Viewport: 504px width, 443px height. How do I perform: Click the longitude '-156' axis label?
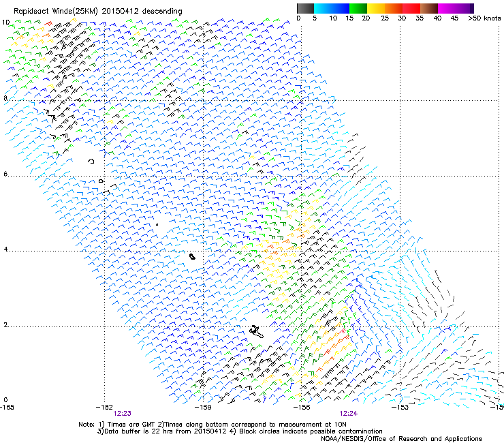(302, 407)
